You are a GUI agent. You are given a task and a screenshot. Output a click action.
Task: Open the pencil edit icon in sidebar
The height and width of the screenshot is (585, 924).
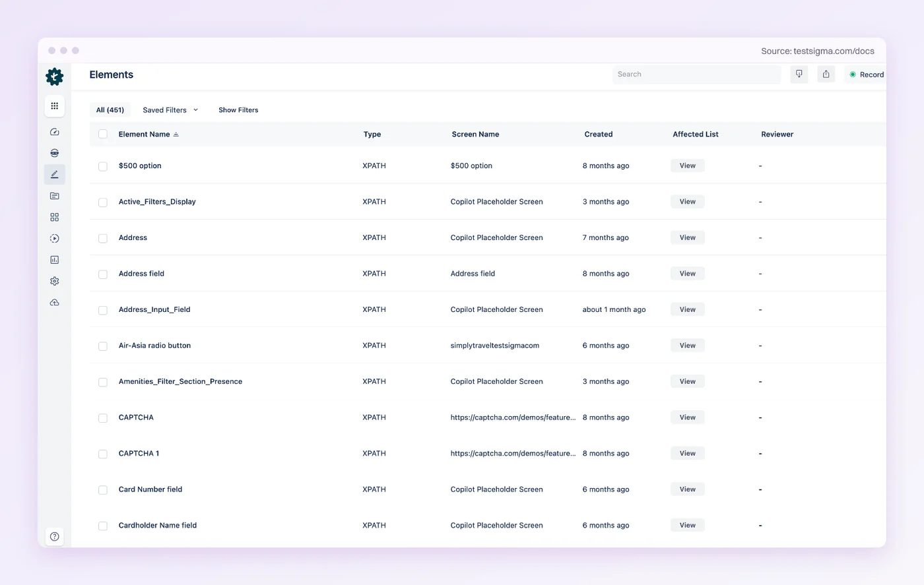55,174
